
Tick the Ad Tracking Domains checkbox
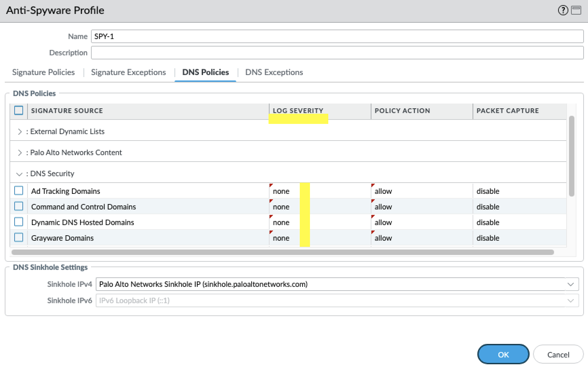coord(19,191)
